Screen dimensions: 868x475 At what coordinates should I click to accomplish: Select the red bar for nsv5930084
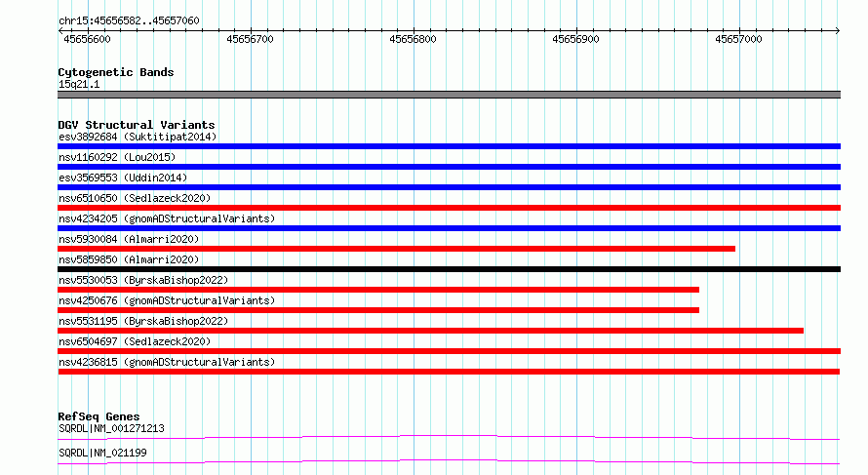pyautogui.click(x=396, y=249)
